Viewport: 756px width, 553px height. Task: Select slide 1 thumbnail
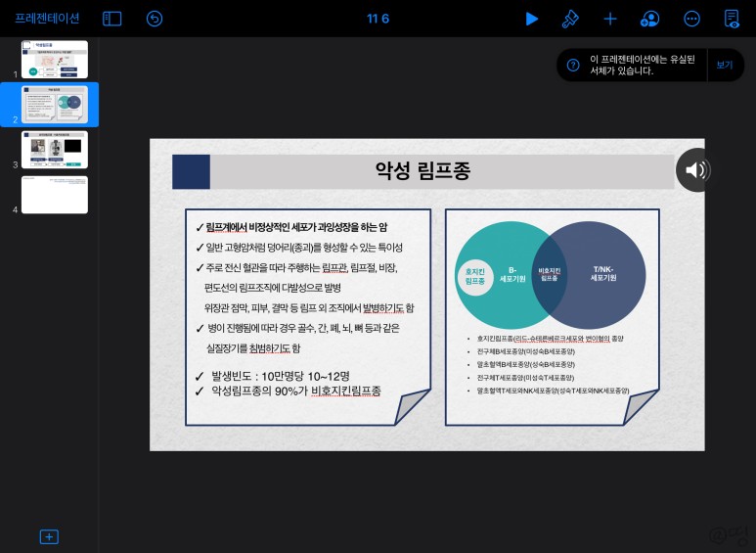(55, 60)
